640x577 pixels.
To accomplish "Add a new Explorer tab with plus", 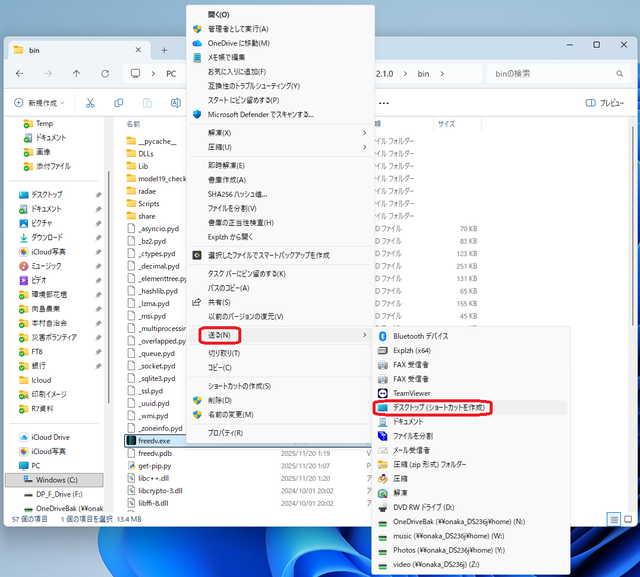I will point(164,50).
